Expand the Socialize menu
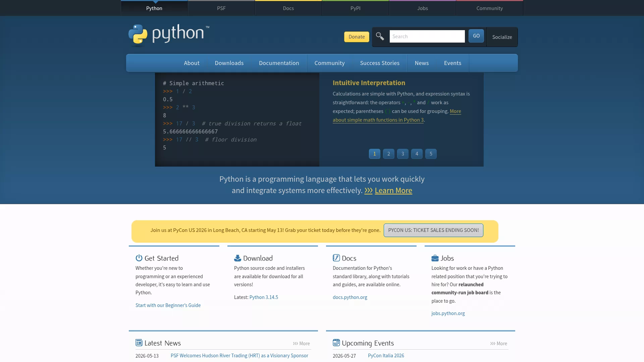644x362 pixels. 502,37
